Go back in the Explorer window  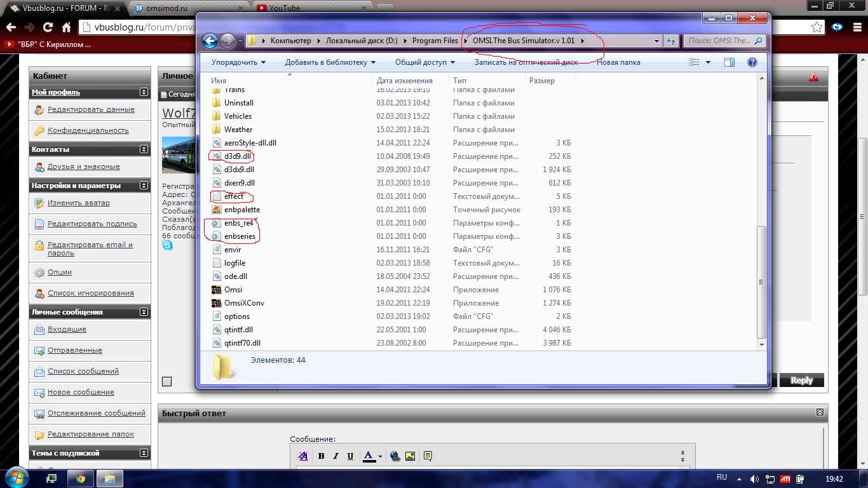point(210,41)
